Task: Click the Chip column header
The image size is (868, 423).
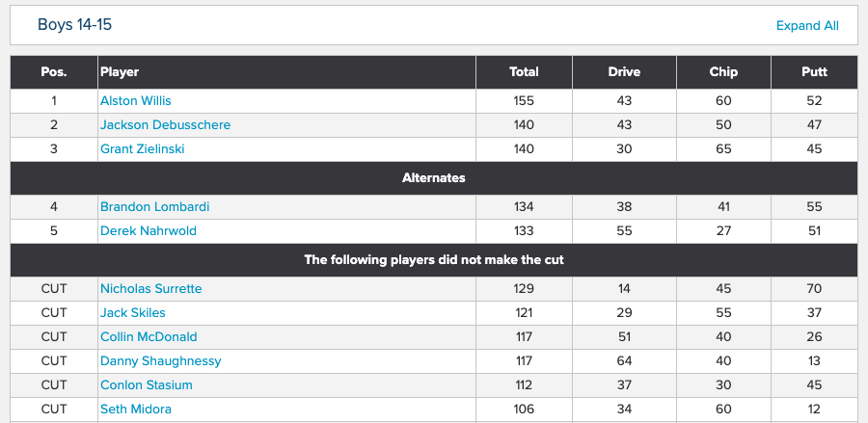Action: tap(723, 72)
